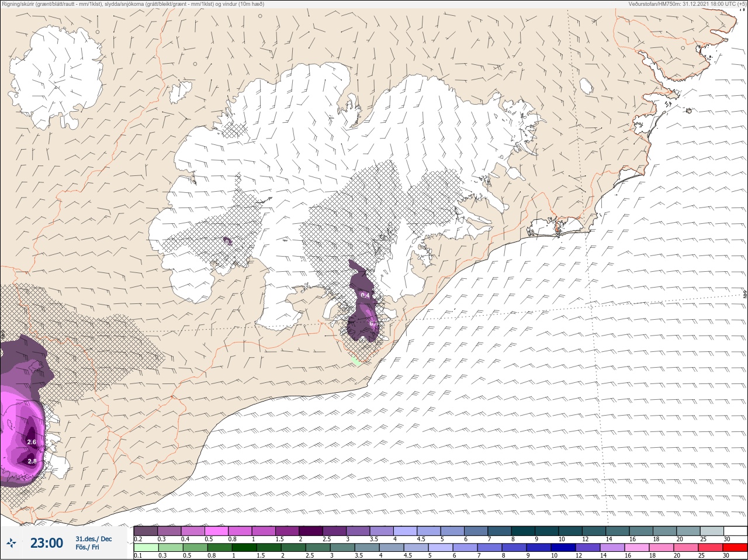Select the pale green 0.1 swatch, lower legend

pos(146,548)
